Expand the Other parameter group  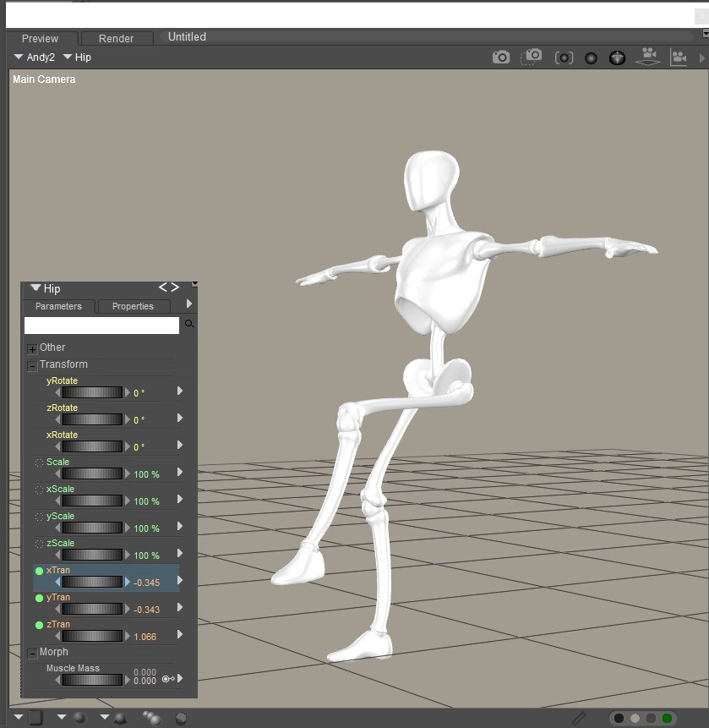click(32, 348)
